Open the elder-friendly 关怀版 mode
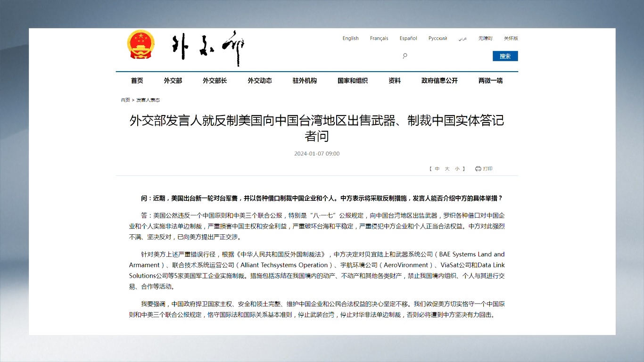644x362 pixels. (511, 38)
